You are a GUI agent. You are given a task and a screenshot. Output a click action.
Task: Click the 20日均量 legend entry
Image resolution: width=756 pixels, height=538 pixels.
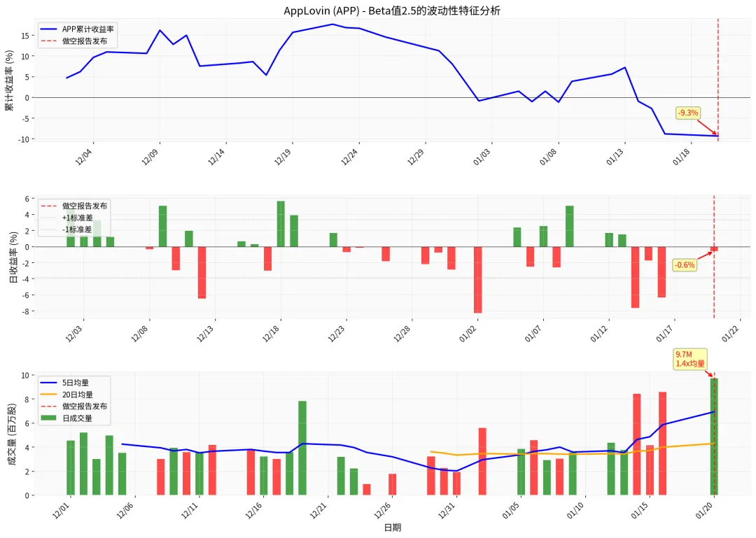66,395
